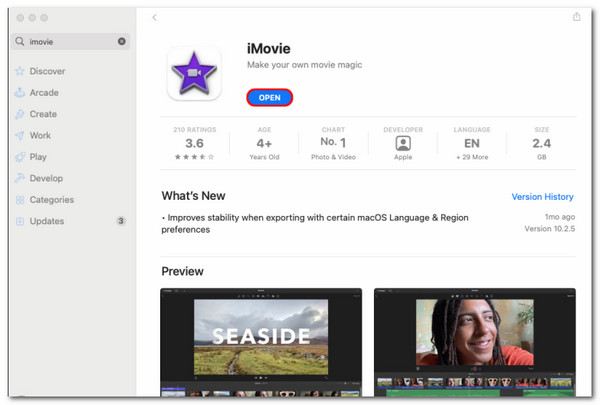Click the Categories grid icon

click(x=20, y=200)
